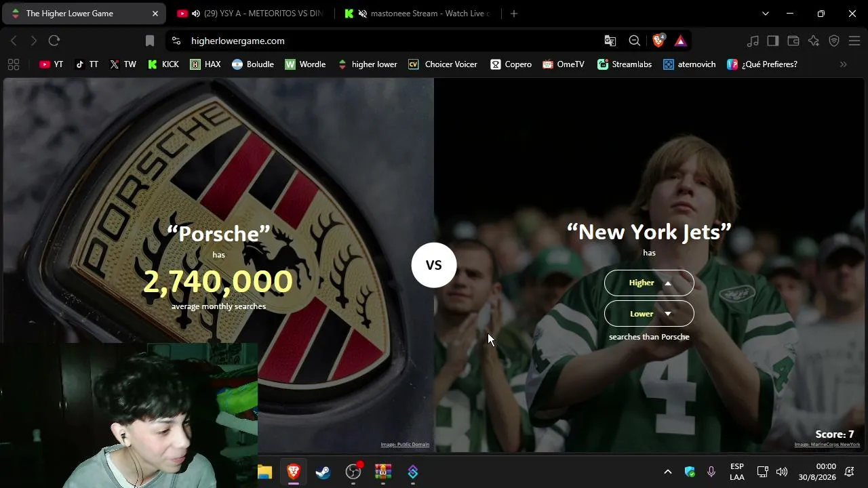Open Steam from the taskbar
The image size is (868, 488).
pos(323,472)
